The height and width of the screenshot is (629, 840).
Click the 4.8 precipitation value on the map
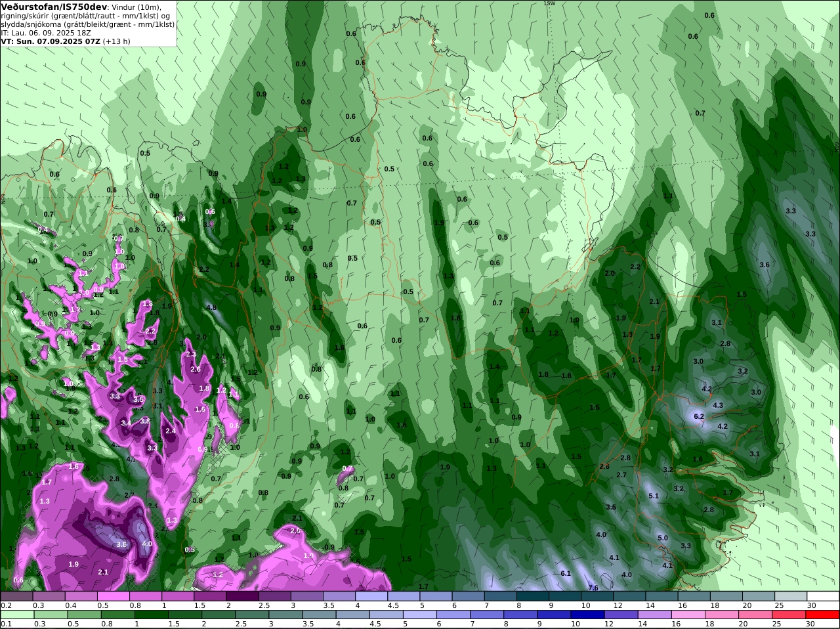pyautogui.click(x=211, y=307)
